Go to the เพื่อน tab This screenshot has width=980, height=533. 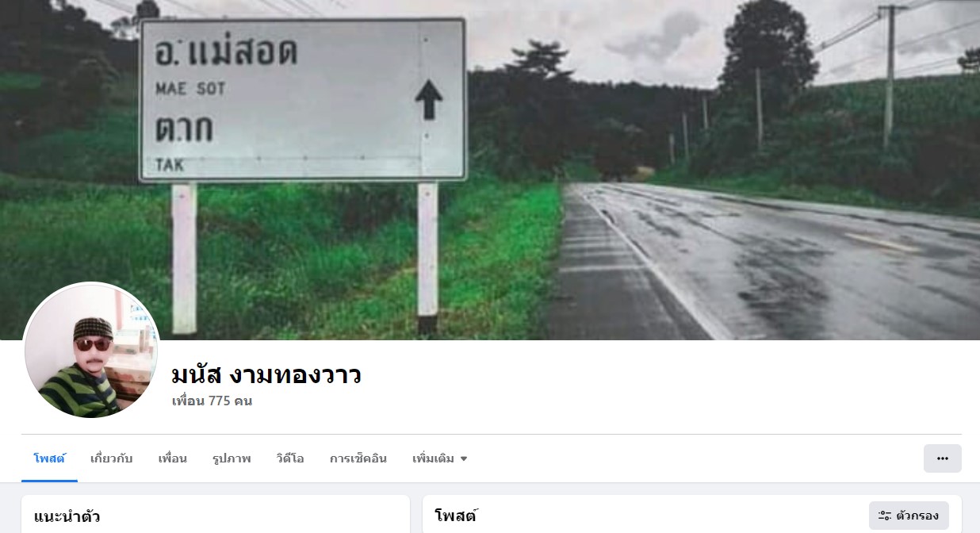pyautogui.click(x=172, y=458)
